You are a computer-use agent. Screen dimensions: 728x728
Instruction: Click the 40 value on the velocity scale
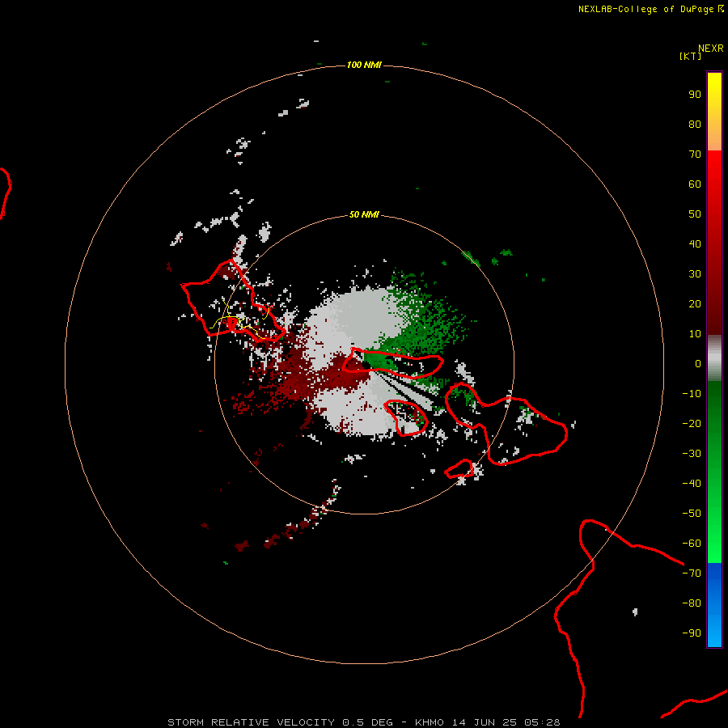(695, 244)
